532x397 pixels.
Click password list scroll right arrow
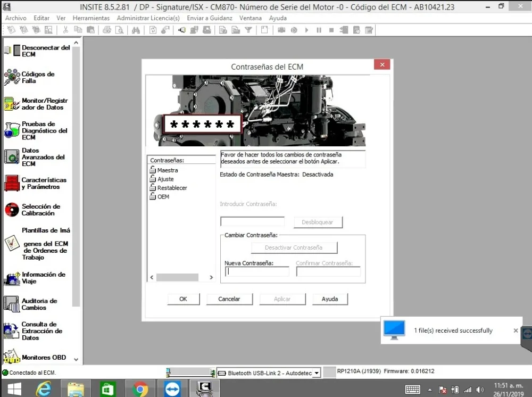[211, 278]
